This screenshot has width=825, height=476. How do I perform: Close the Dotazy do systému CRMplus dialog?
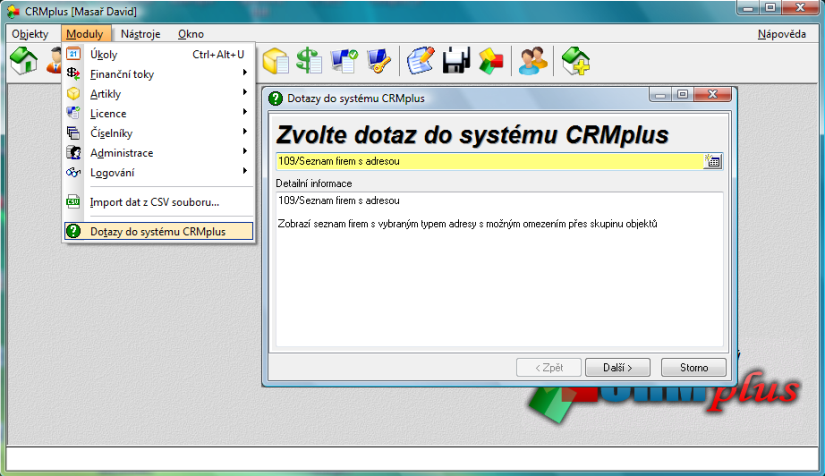tap(712, 95)
